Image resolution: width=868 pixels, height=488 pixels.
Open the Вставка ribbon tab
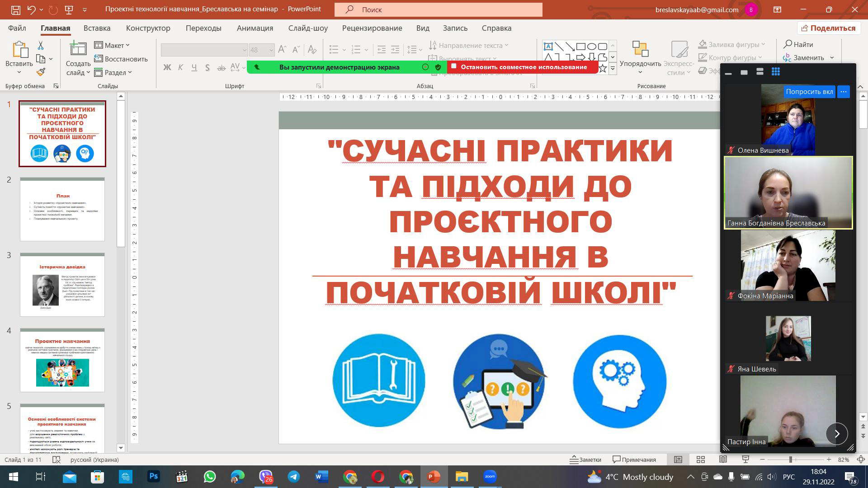click(97, 28)
